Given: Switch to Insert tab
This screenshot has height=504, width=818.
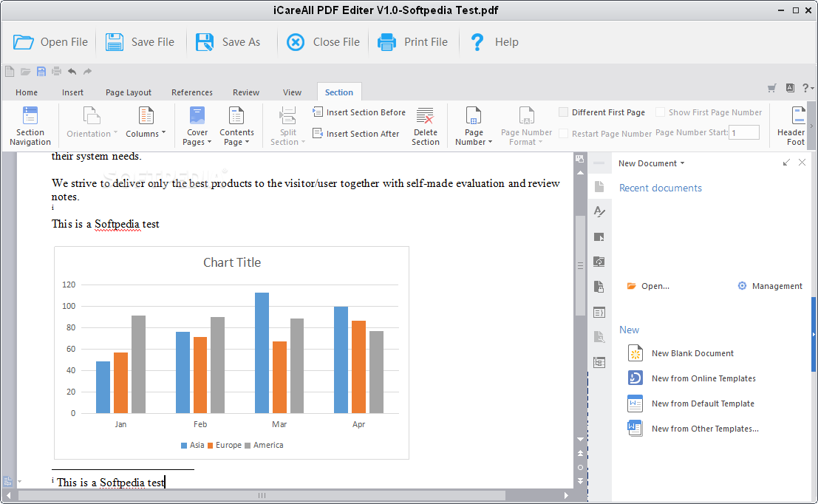Looking at the screenshot, I should (72, 92).
